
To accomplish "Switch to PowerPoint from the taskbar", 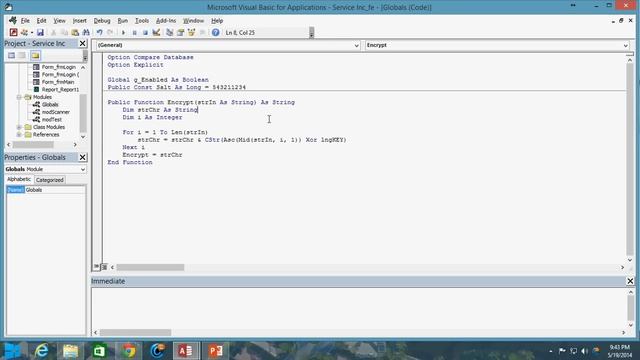I will (216, 351).
